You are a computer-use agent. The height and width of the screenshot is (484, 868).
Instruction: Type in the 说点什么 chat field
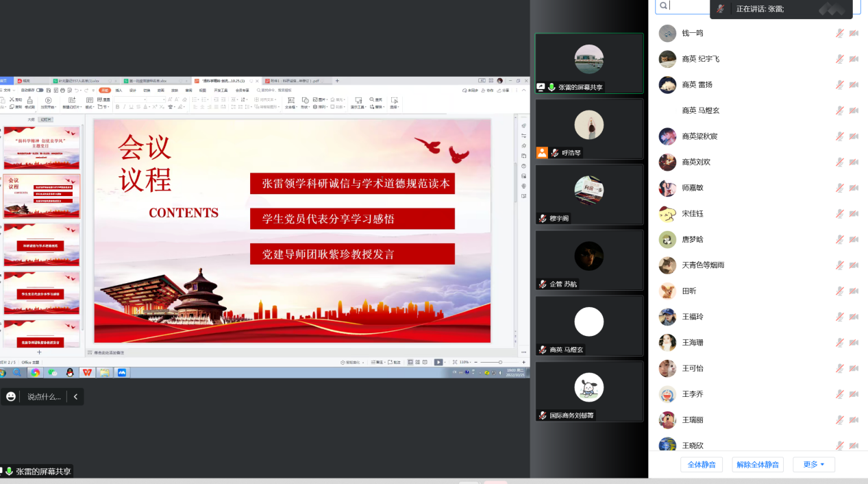(x=44, y=397)
